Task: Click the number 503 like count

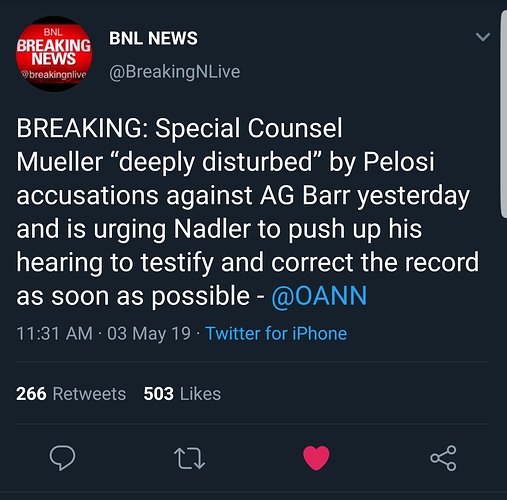Action: click(158, 394)
